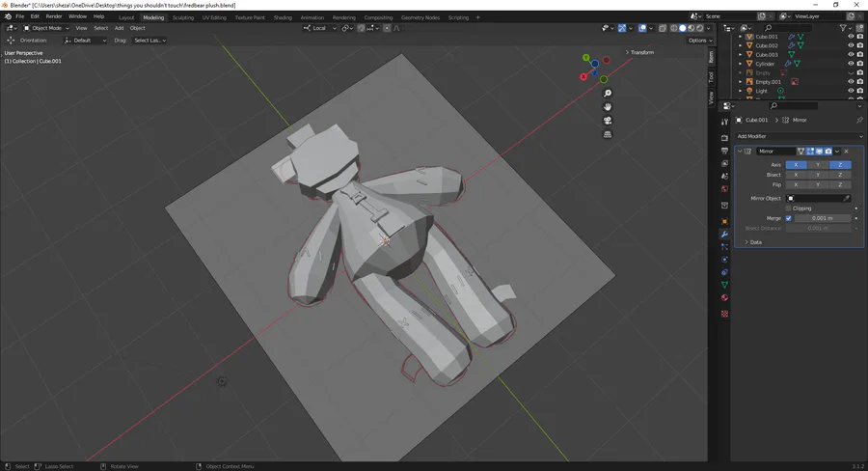Screen dimensions: 868x471
Task: Open the Options dropdown in the viewport
Action: pos(700,41)
